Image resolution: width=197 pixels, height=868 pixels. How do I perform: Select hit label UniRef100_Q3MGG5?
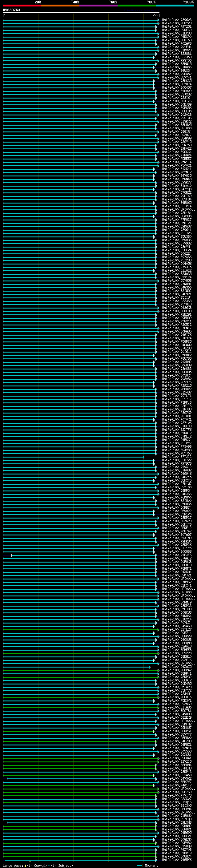coord(177,81)
